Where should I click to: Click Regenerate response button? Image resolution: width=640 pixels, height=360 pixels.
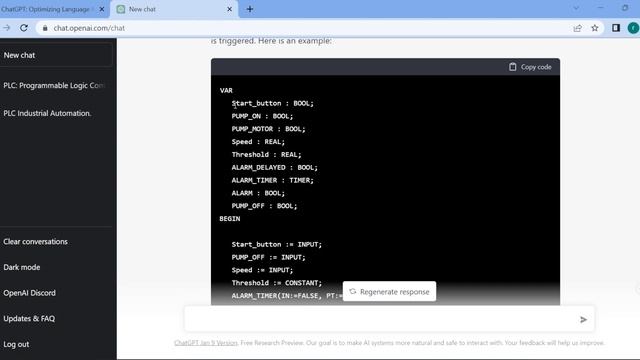coord(389,291)
